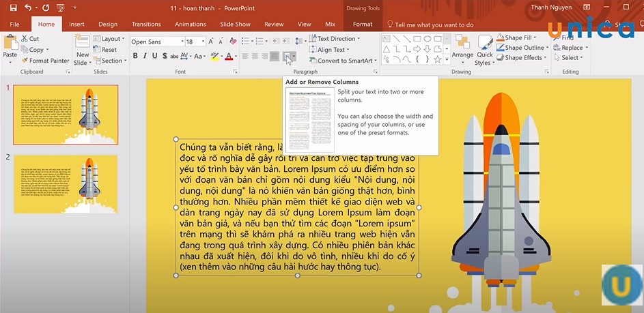The width and height of the screenshot is (644, 313).
Task: Start slide show from beginning icon
Action: [x=61, y=8]
